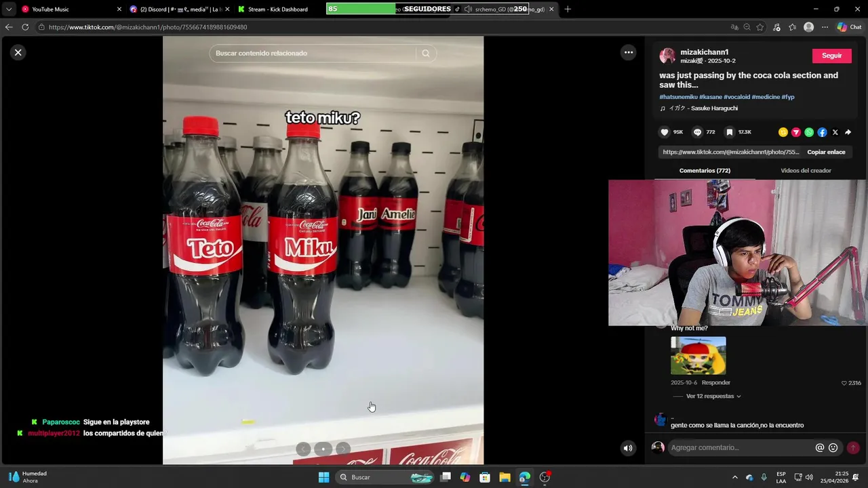Mute the post audio with speaker icon
The image size is (868, 488).
(628, 447)
